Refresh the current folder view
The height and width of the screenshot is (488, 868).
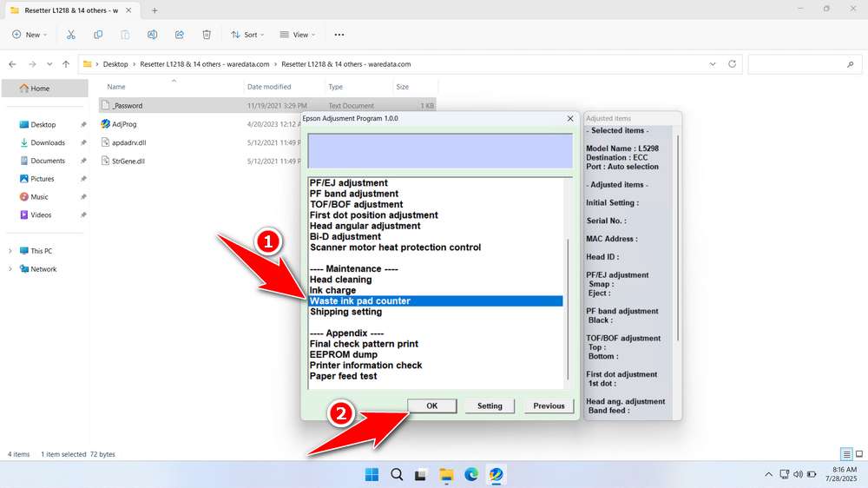tap(732, 63)
